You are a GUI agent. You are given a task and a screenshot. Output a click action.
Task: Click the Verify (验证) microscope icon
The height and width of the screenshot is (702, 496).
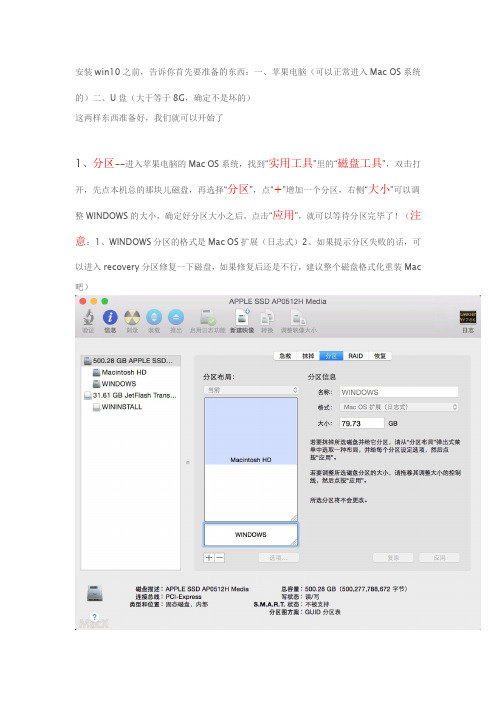88,317
